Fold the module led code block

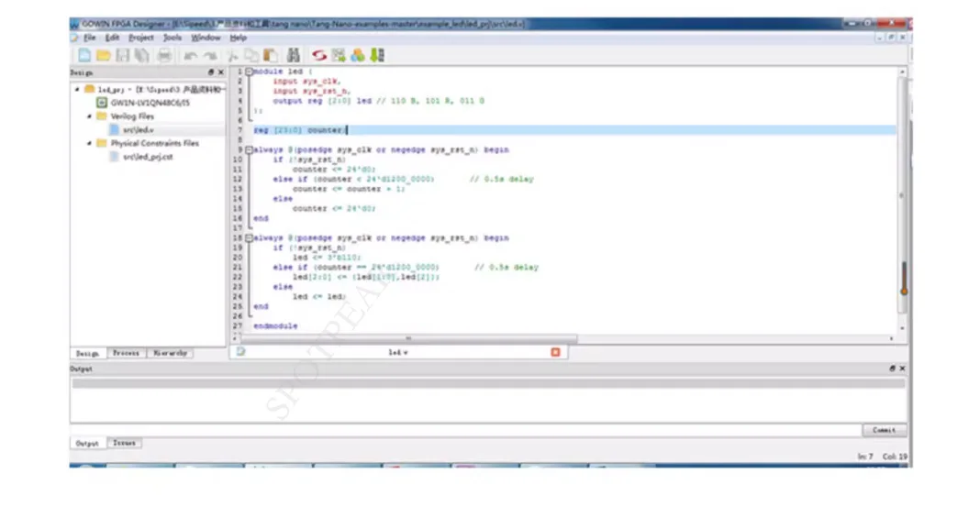pyautogui.click(x=249, y=71)
